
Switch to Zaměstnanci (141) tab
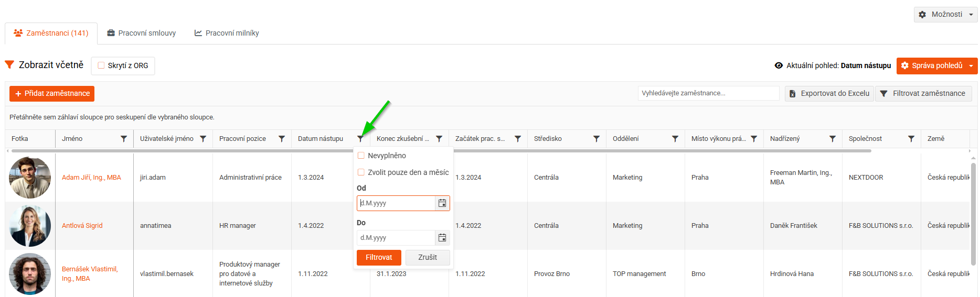[51, 33]
